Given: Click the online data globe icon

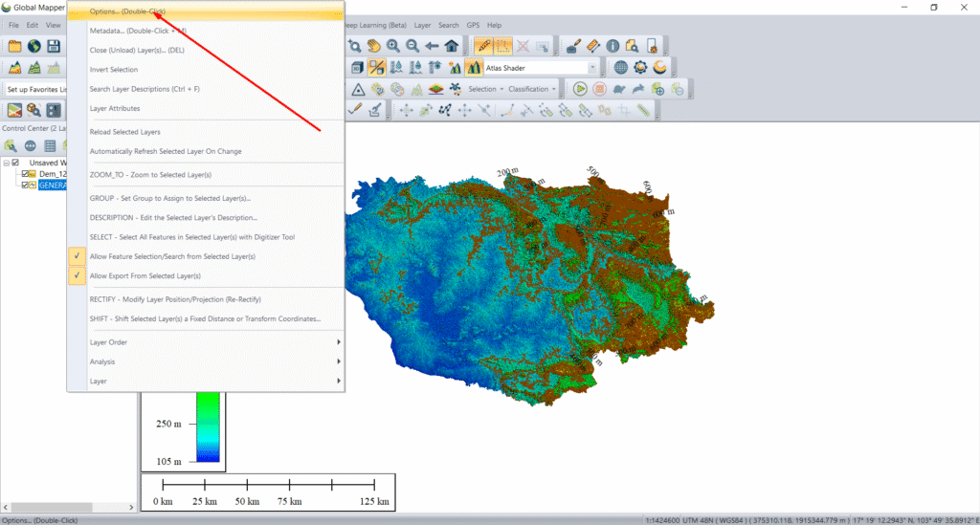Looking at the screenshot, I should 33,46.
